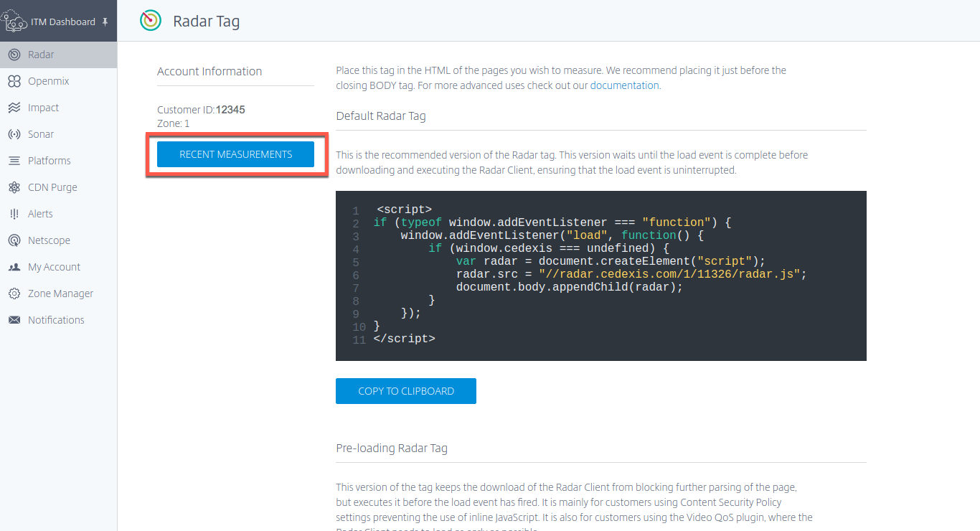Open the Radar menu item
Viewport: 980px width, 531px height.
(x=58, y=55)
